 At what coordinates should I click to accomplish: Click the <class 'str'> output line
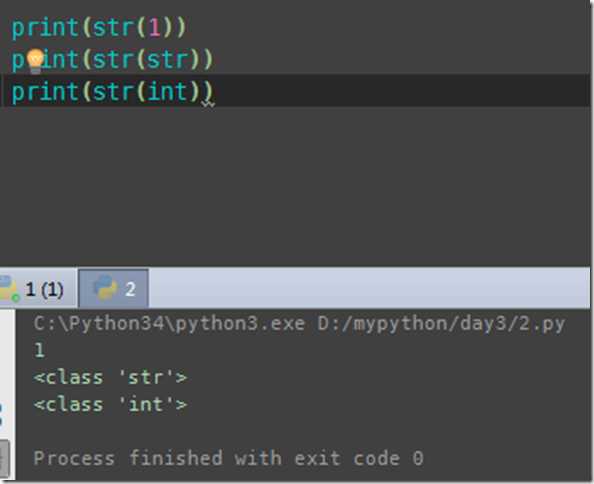pyautogui.click(x=110, y=377)
